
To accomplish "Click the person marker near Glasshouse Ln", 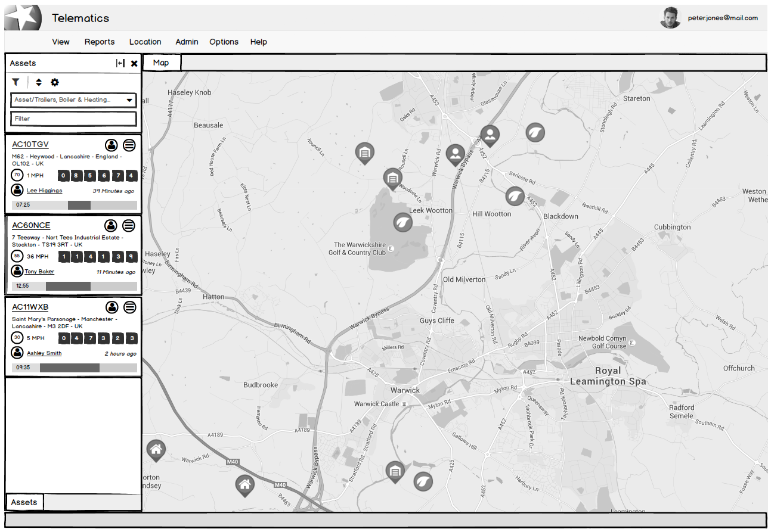I will point(490,136).
